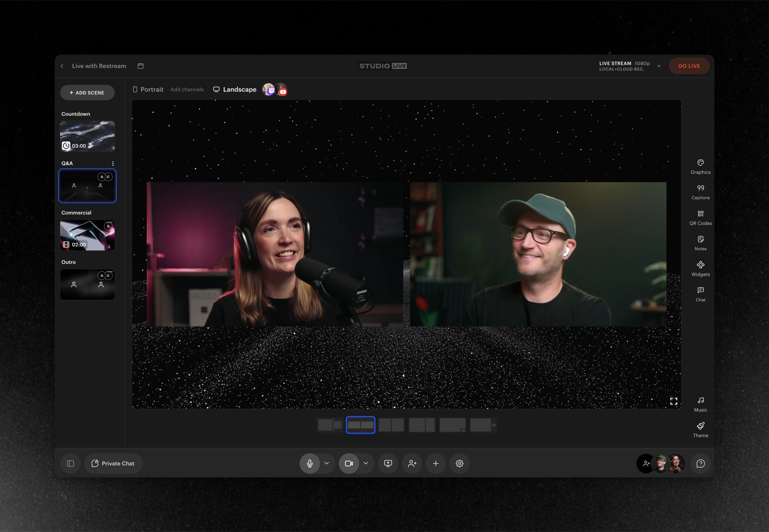The height and width of the screenshot is (532, 769).
Task: Select the full-height split layout
Action: click(x=391, y=425)
